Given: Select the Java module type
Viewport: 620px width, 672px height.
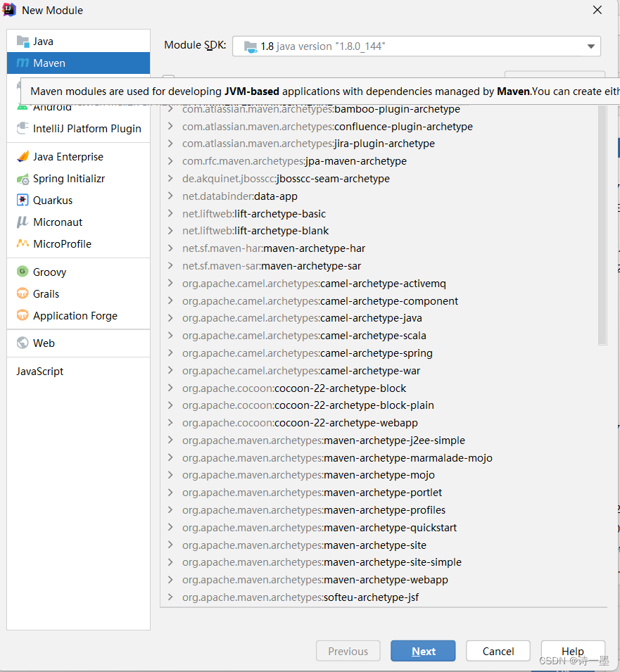Looking at the screenshot, I should (78, 41).
